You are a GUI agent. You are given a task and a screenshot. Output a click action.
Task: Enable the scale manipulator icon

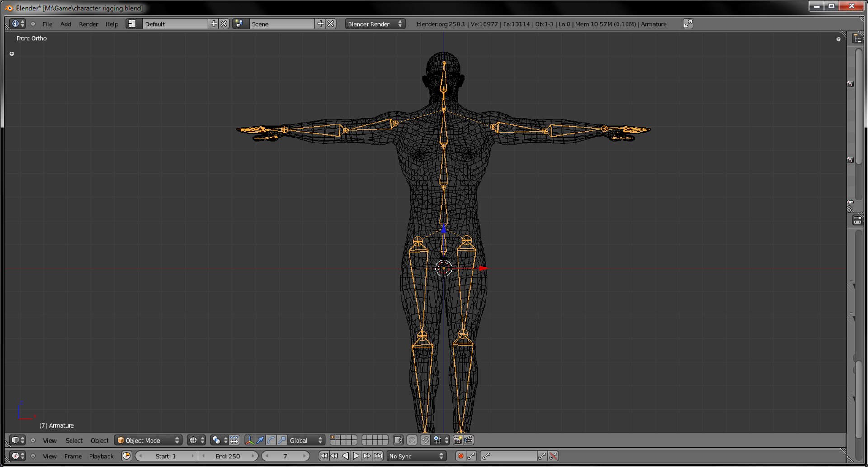tap(282, 440)
